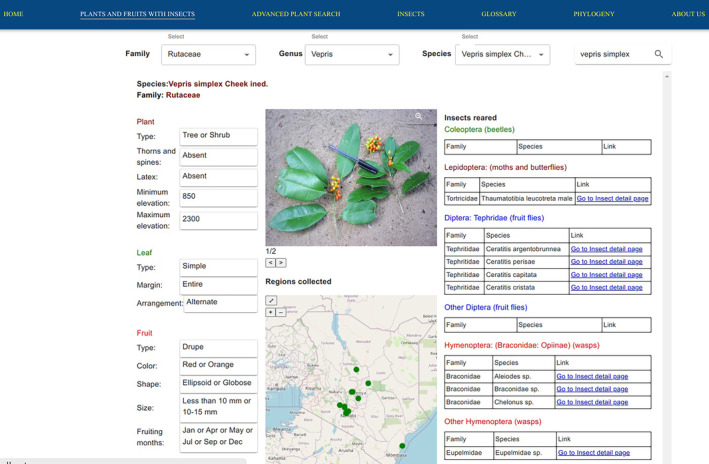Screen dimensions: 709x464
Task: Click the page scrollbar up arrow
Action: [x=667, y=77]
